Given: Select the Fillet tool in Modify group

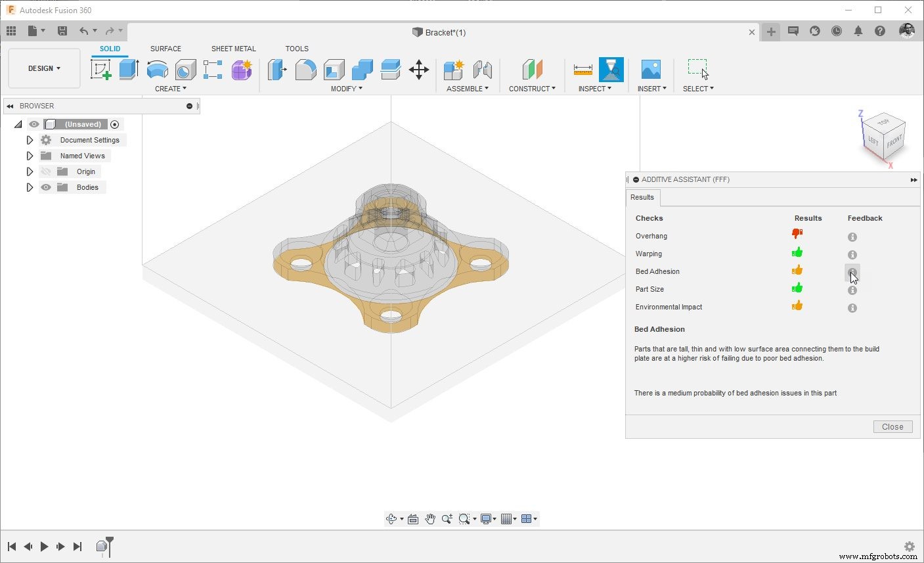Looking at the screenshot, I should coord(305,69).
